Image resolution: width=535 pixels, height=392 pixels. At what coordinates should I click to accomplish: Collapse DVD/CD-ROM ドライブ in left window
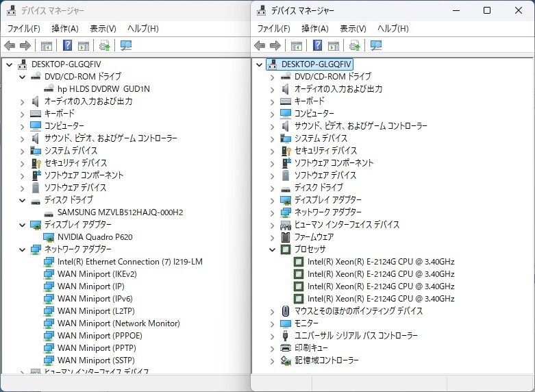click(x=23, y=77)
